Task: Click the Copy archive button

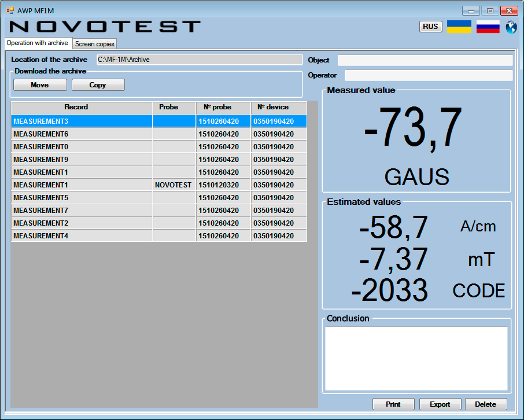Action: coord(98,85)
